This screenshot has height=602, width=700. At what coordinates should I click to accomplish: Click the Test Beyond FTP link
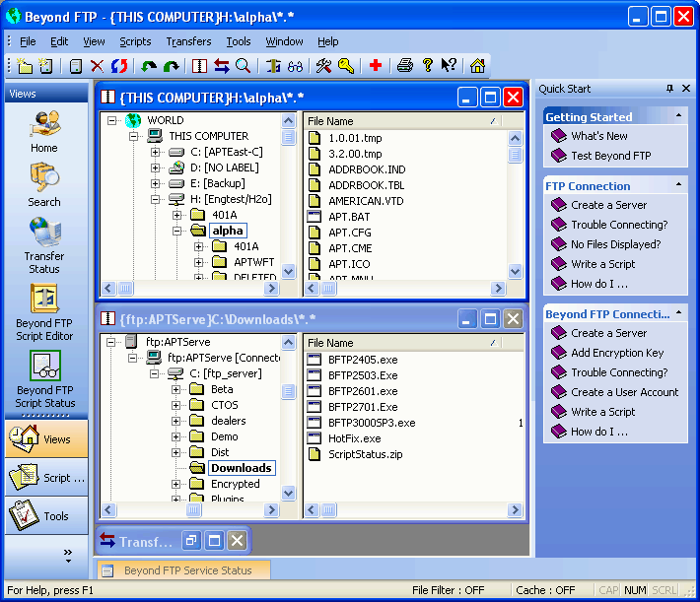coord(610,156)
